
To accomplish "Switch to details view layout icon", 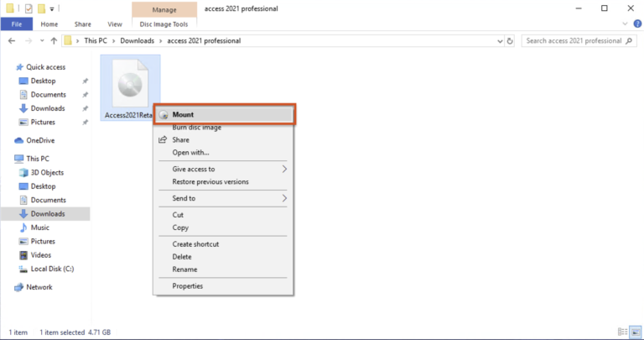I will click(x=623, y=332).
